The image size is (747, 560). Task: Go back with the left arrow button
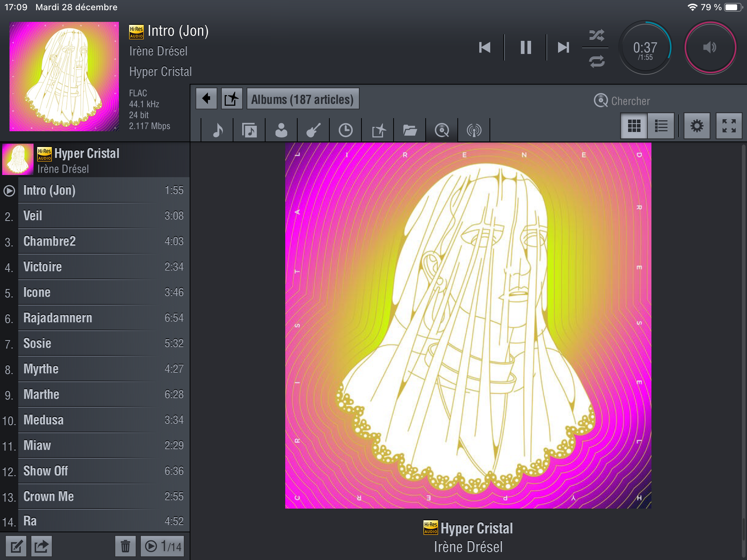[x=206, y=98]
